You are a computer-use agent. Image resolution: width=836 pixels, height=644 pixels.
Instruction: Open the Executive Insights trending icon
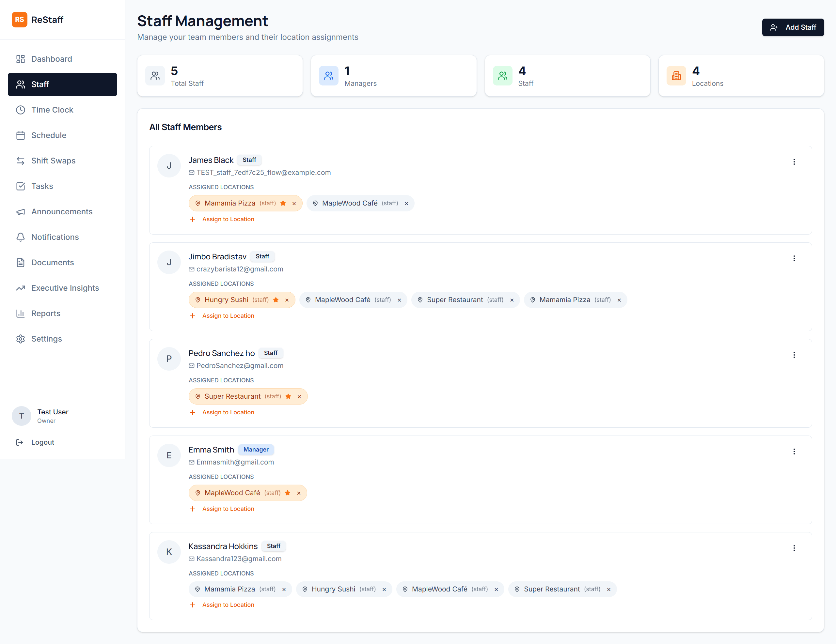21,288
